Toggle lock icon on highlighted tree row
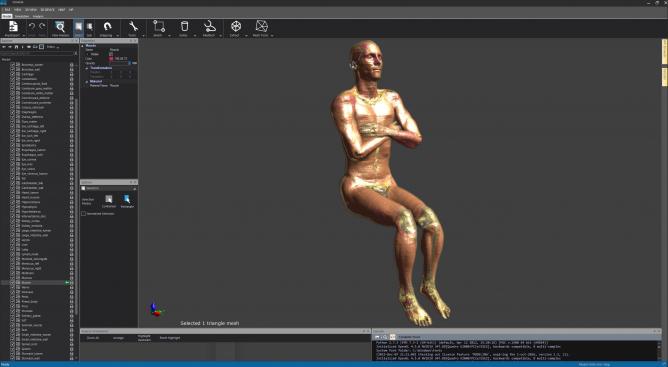The height and width of the screenshot is (367, 668). [72, 283]
